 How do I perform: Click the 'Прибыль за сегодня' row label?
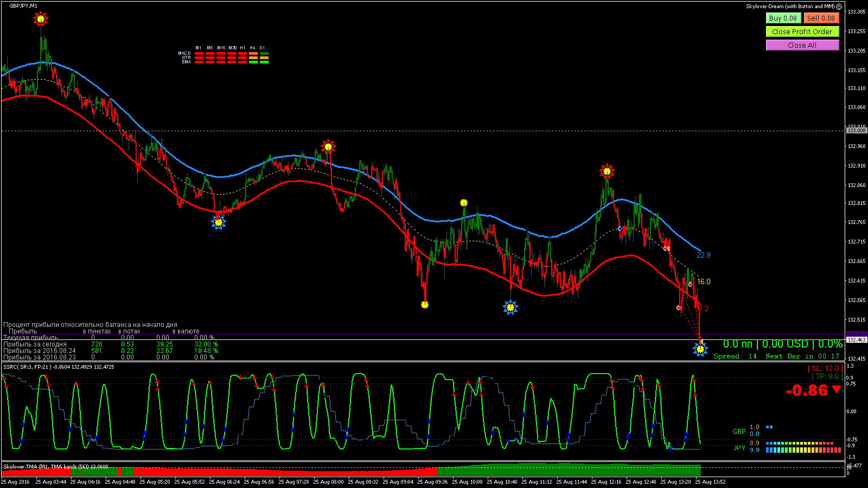(35, 344)
